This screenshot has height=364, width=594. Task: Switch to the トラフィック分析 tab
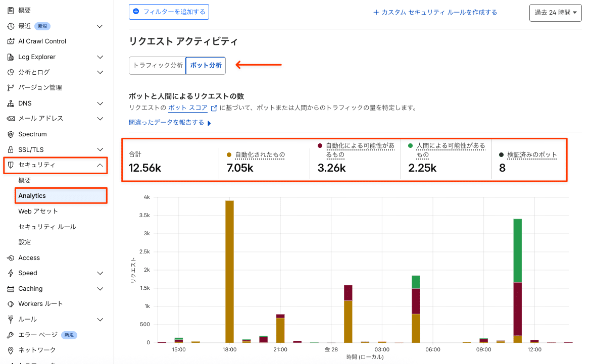[x=157, y=65]
